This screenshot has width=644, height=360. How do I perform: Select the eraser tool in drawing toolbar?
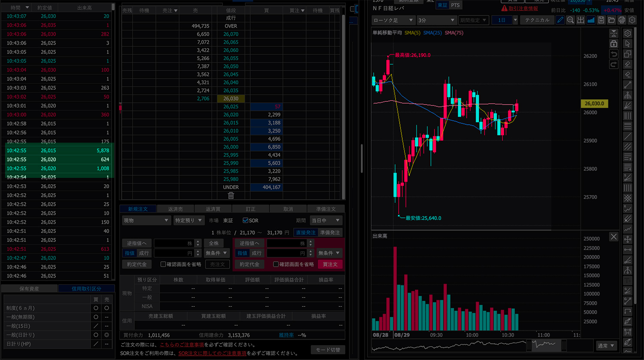pyautogui.click(x=627, y=64)
